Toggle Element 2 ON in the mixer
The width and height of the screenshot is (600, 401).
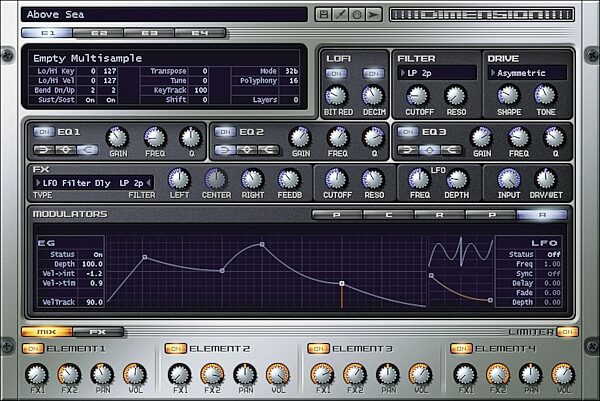point(176,349)
